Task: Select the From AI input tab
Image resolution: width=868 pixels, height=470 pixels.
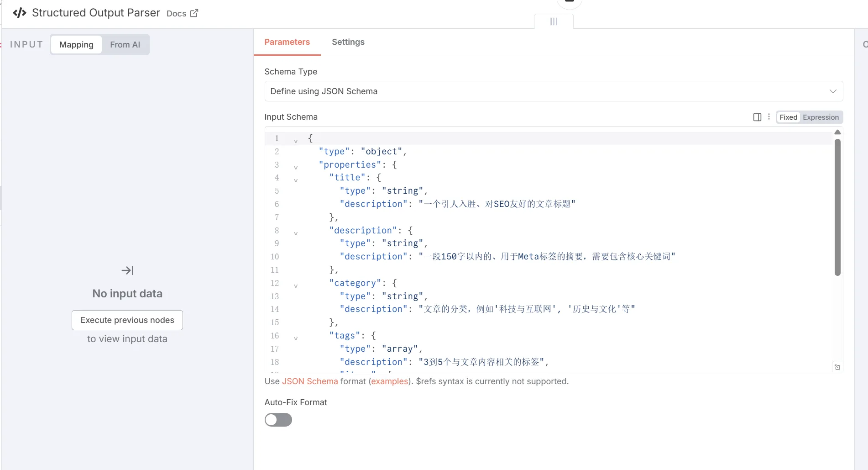Action: pyautogui.click(x=125, y=45)
